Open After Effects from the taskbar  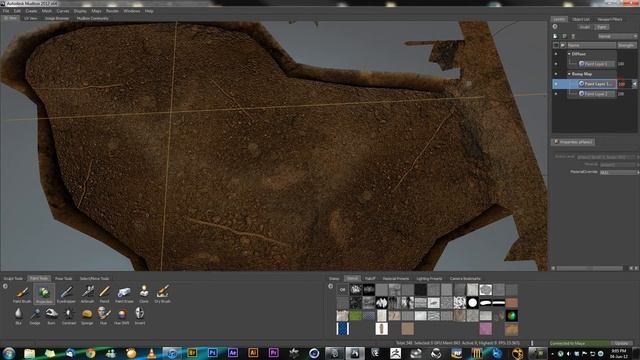point(233,353)
